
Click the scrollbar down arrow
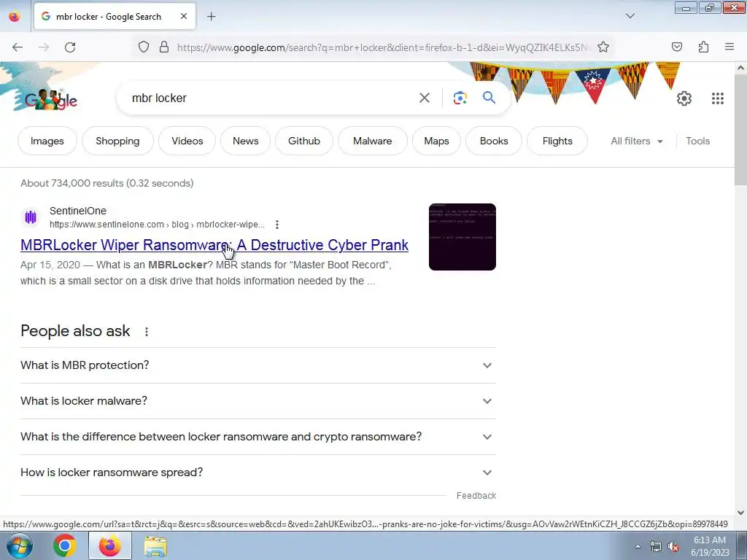click(740, 513)
